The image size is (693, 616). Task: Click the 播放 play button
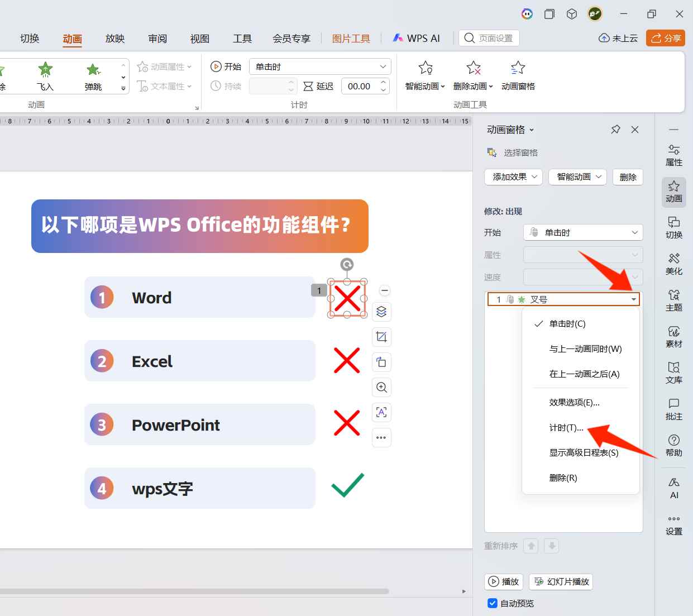tap(504, 581)
